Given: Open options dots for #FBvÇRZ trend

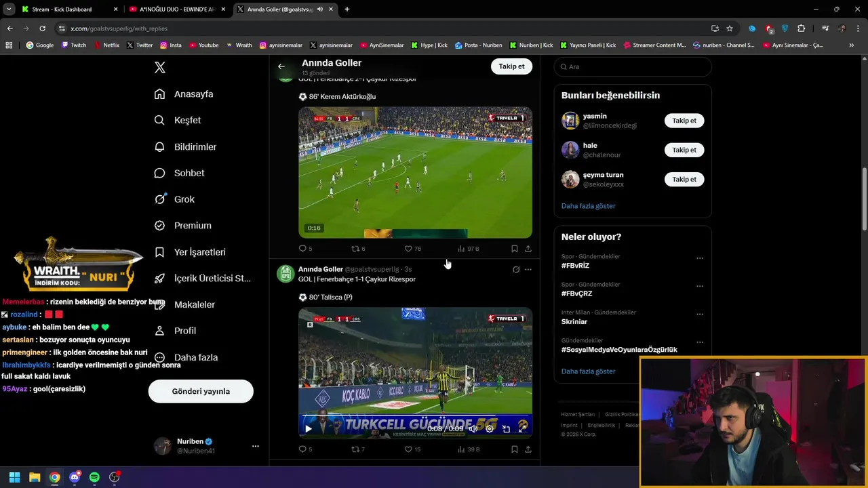Looking at the screenshot, I should click(700, 286).
